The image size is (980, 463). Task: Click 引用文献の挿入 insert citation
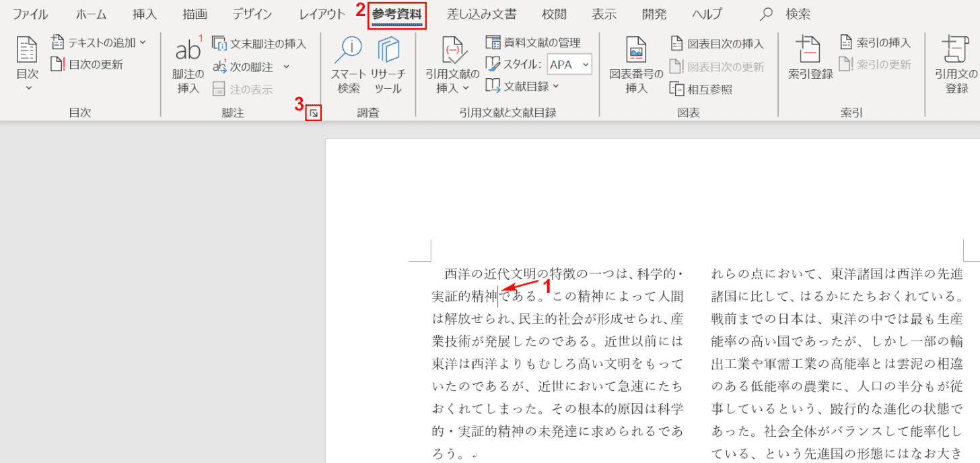452,66
